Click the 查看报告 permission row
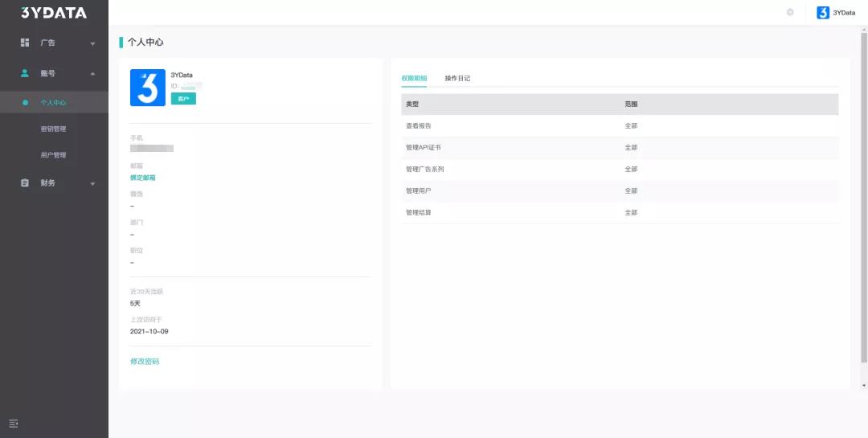Viewport: 868px width, 438px height. pos(620,125)
